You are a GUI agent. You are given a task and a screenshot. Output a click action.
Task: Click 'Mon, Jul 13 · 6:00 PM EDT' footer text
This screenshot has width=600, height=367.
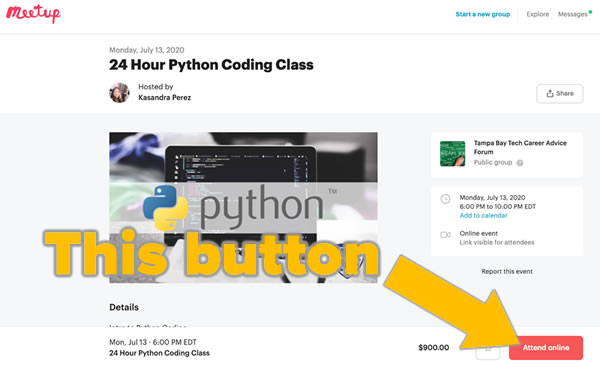point(153,342)
